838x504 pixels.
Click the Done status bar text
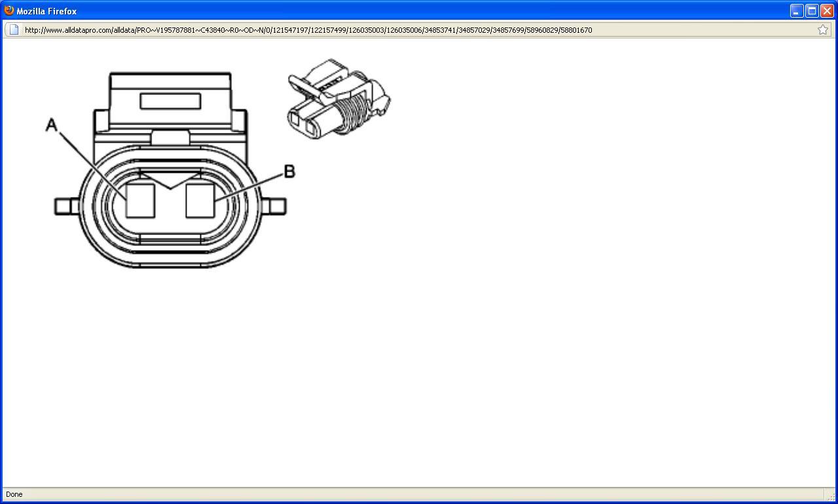[x=14, y=494]
